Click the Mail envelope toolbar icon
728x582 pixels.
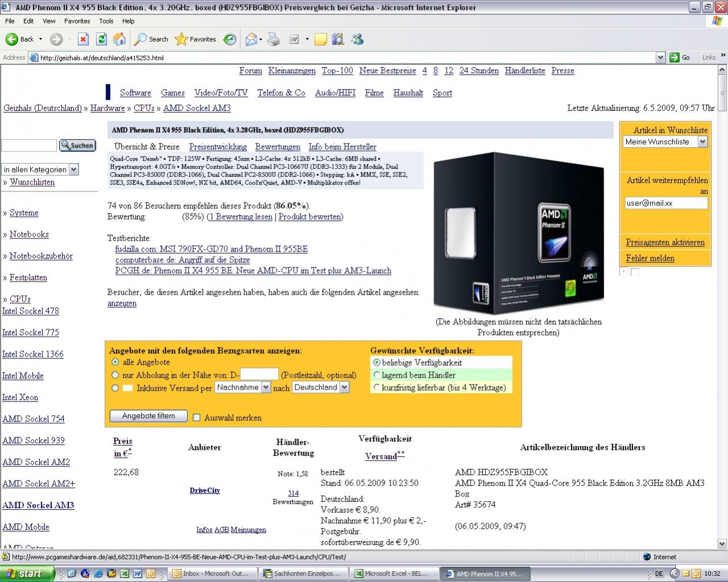[x=251, y=39]
